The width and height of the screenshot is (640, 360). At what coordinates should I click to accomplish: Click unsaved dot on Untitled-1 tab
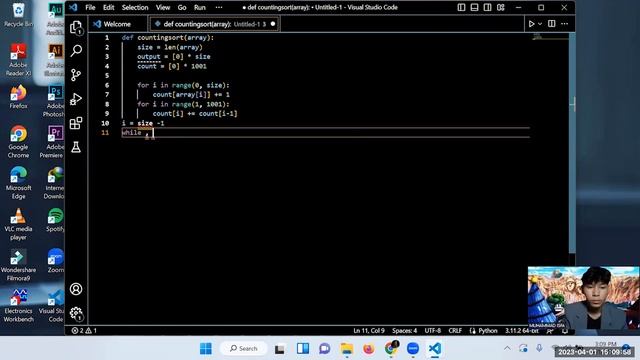coord(273,24)
